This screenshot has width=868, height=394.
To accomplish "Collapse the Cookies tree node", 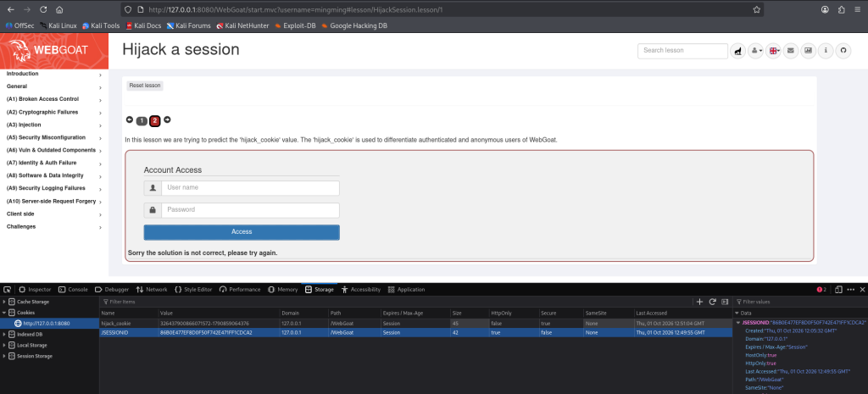I will [5, 313].
